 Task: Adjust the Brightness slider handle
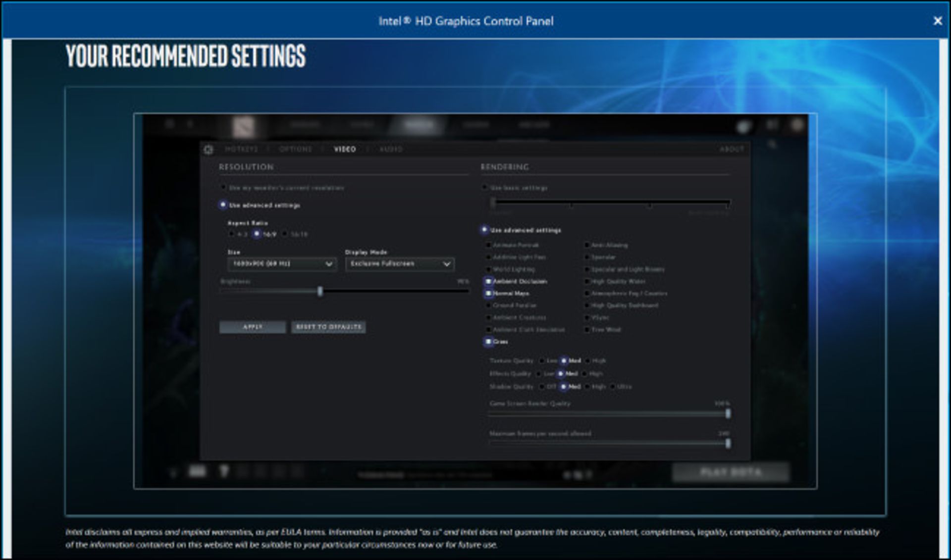[x=320, y=291]
